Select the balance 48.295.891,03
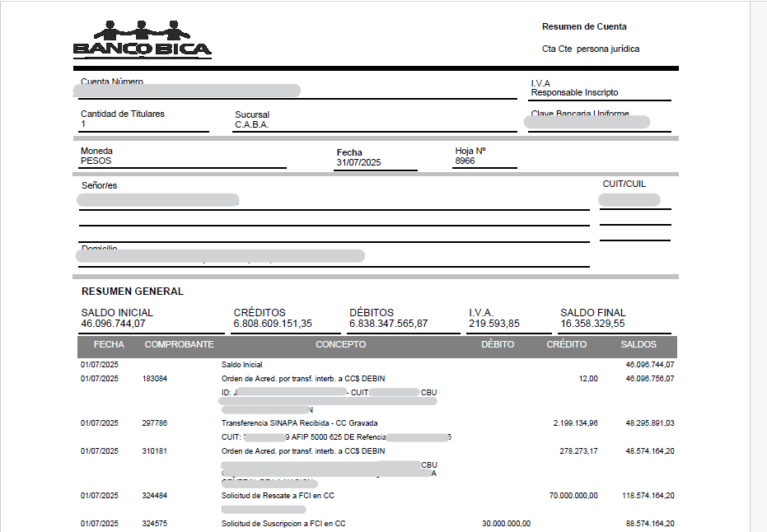The image size is (767, 532). 649,423
